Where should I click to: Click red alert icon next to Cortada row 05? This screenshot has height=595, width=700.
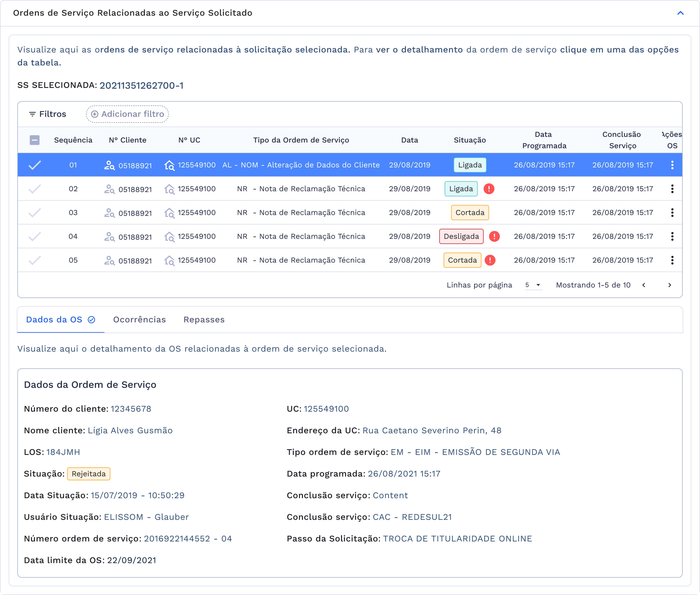[x=490, y=260]
